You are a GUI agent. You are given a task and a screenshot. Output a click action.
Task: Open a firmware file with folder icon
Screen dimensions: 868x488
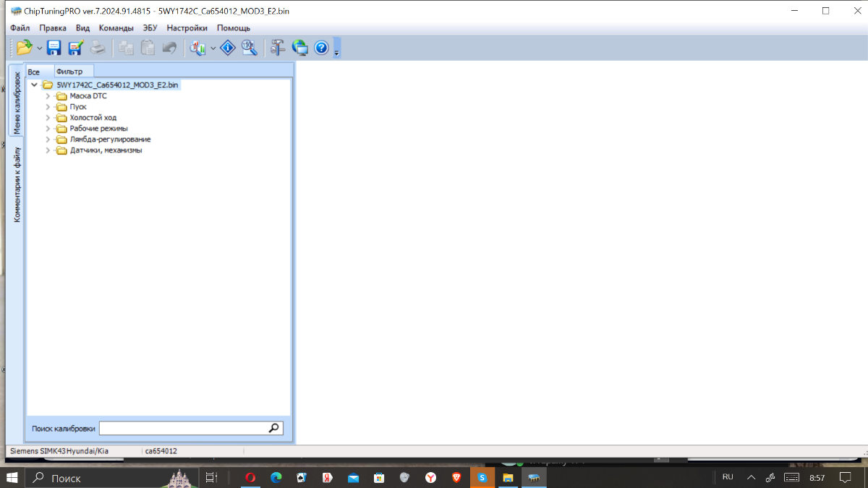(25, 48)
